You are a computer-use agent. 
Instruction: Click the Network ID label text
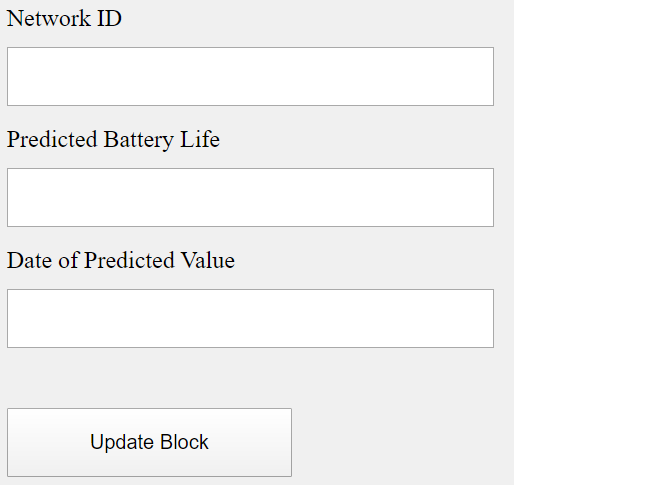[64, 18]
